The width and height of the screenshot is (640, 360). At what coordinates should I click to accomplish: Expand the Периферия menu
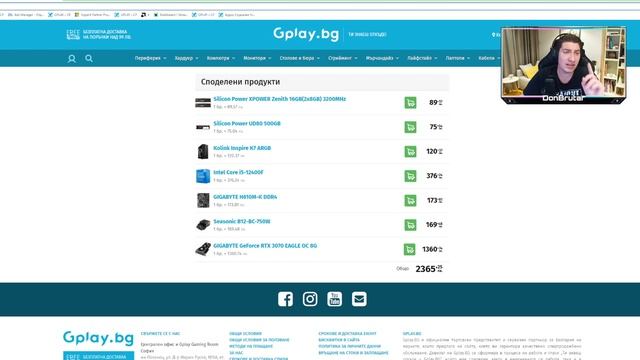tap(151, 58)
